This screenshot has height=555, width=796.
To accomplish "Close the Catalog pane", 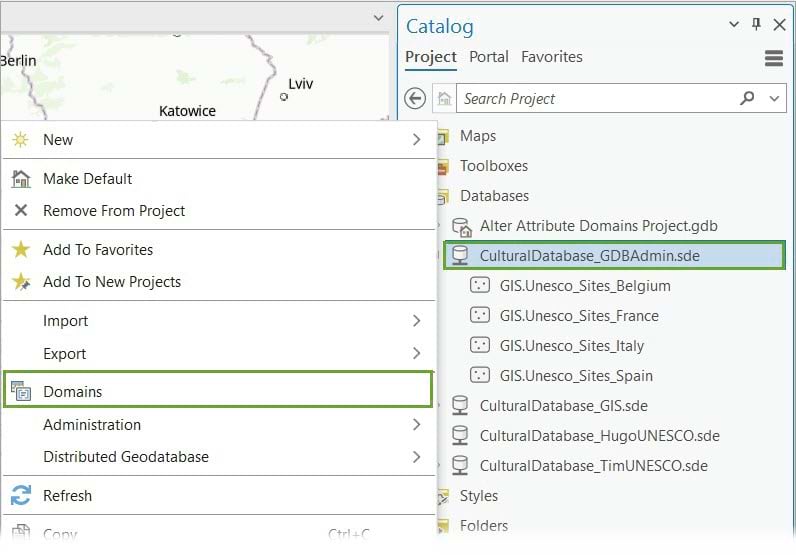I will [x=780, y=24].
